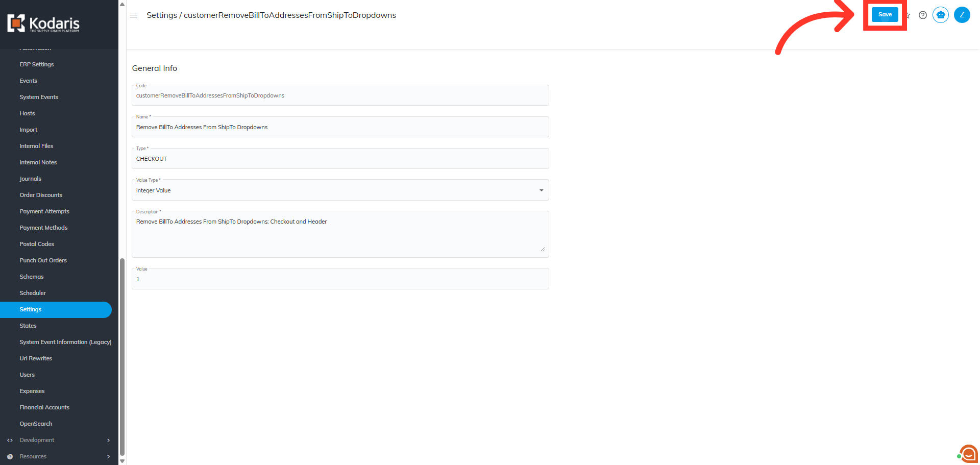Open the Value Type dropdown

pyautogui.click(x=340, y=190)
